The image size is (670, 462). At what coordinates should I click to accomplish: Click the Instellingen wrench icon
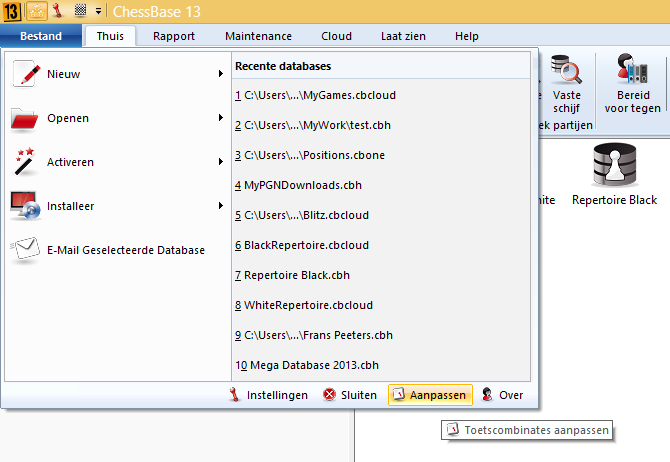pyautogui.click(x=234, y=394)
